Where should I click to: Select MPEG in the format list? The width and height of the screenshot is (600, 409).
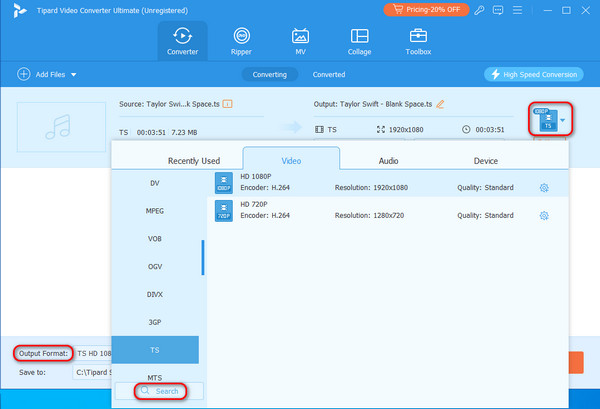(155, 211)
